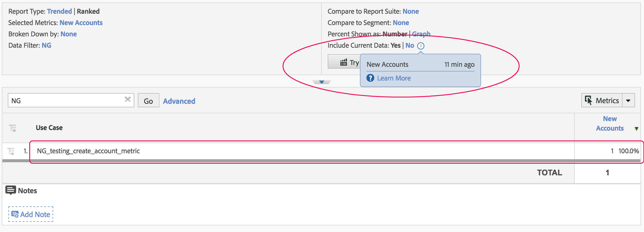Click the Learn More question mark icon
The image size is (644, 232).
(370, 78)
